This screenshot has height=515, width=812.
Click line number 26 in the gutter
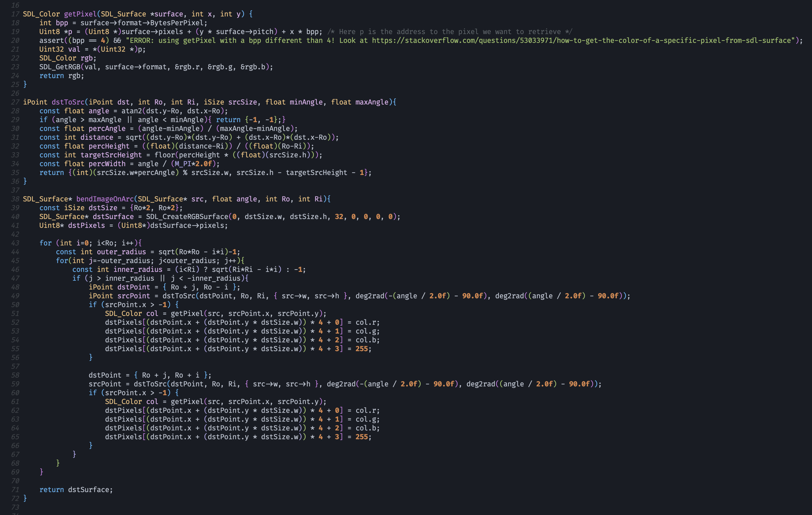pos(15,93)
